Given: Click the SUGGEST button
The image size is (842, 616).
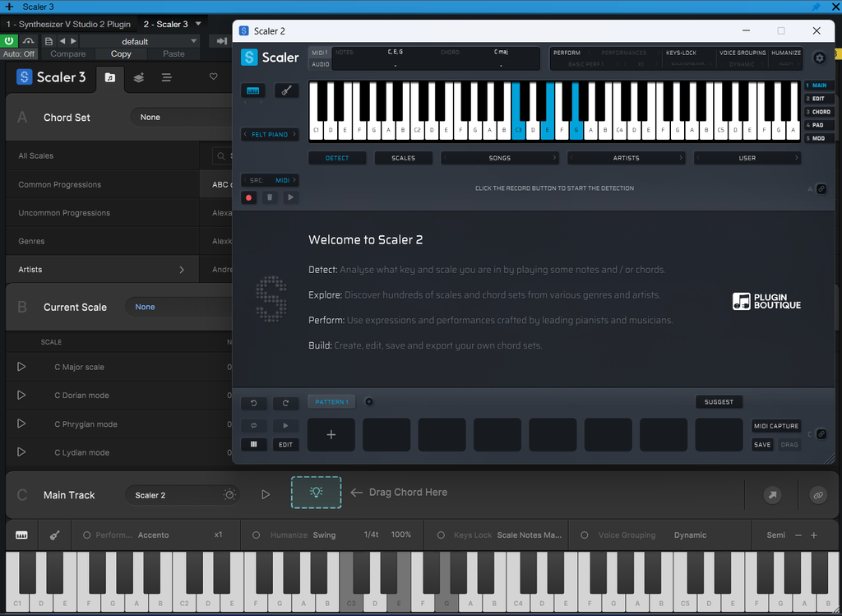Looking at the screenshot, I should pos(719,401).
